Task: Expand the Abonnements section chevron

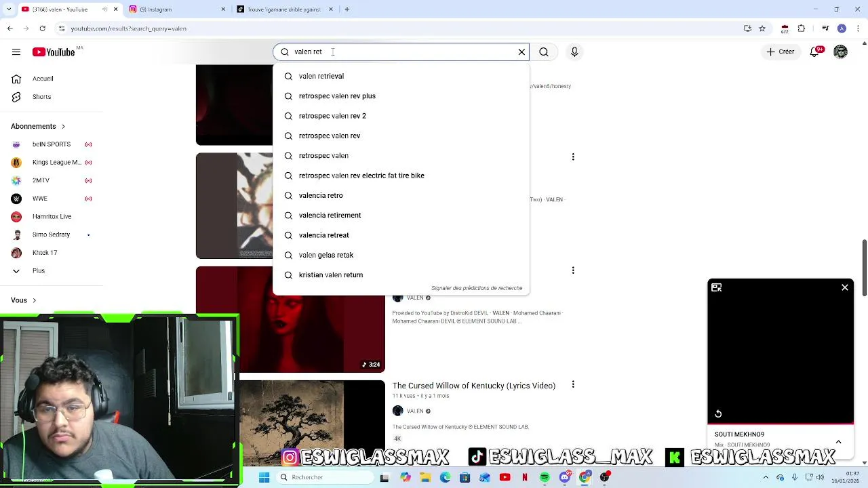Action: (63, 126)
